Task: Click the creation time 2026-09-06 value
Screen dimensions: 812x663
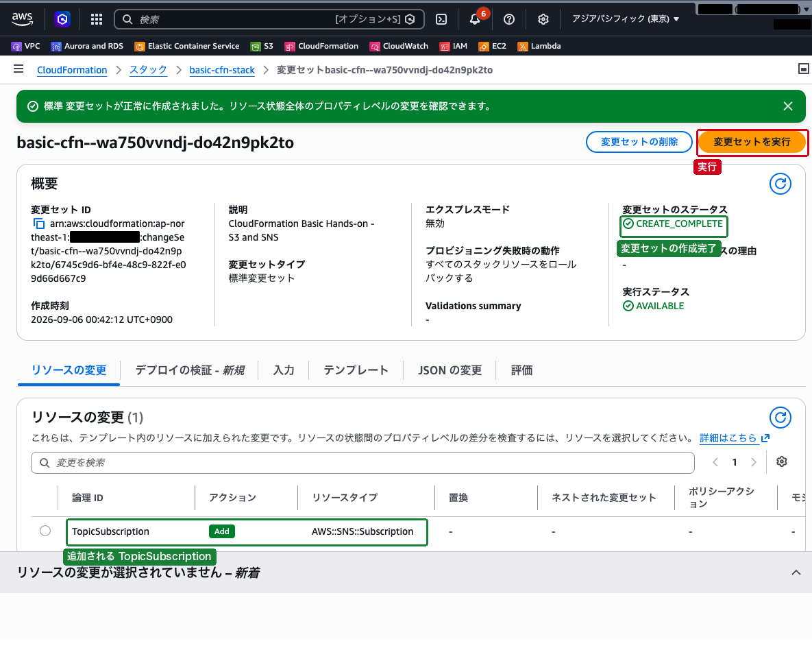Action: point(101,320)
